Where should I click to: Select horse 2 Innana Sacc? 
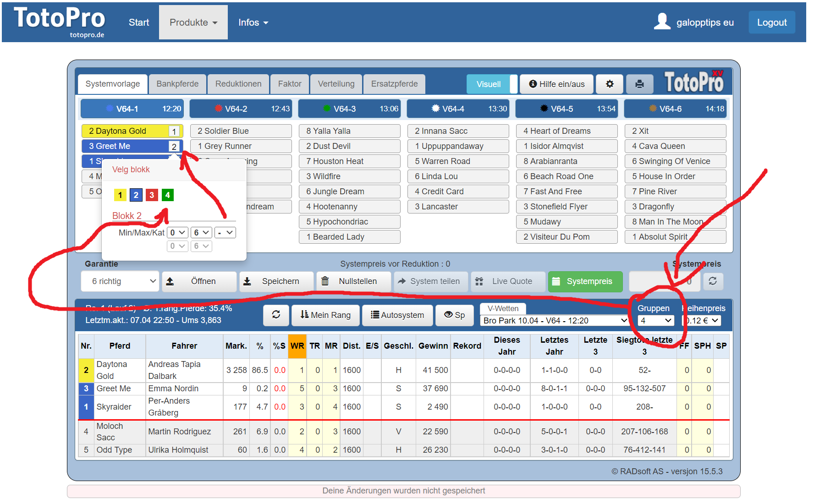tap(458, 131)
